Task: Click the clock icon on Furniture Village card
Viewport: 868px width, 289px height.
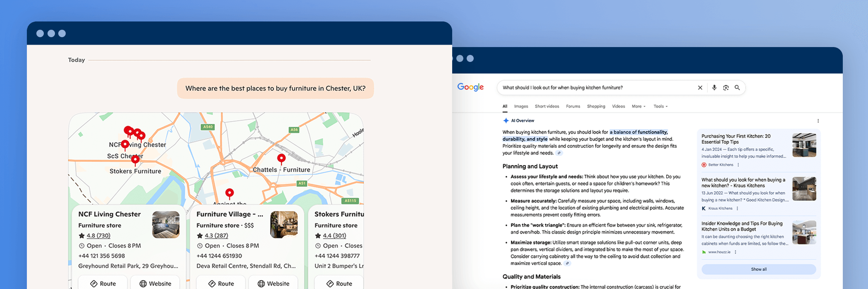Action: 200,246
